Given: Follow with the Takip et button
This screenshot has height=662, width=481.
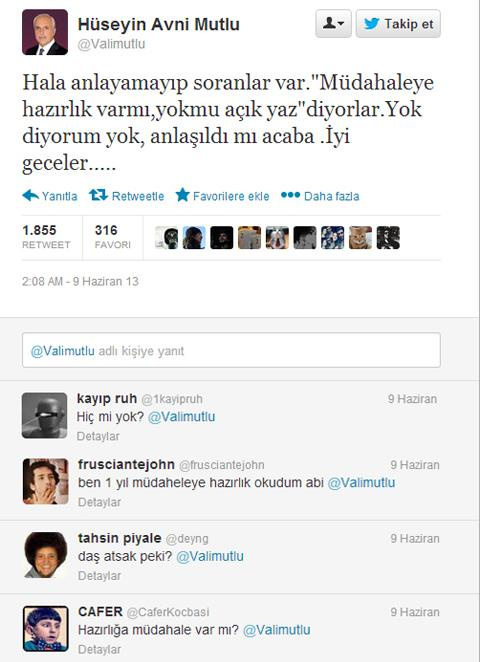Looking at the screenshot, I should 398,24.
